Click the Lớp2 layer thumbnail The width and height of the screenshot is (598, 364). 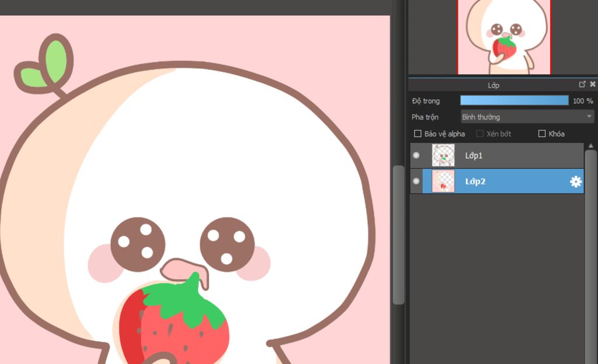click(443, 181)
